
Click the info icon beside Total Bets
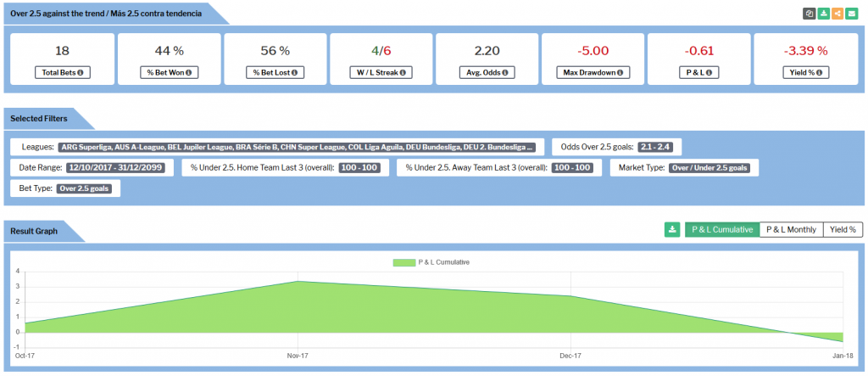tap(81, 73)
